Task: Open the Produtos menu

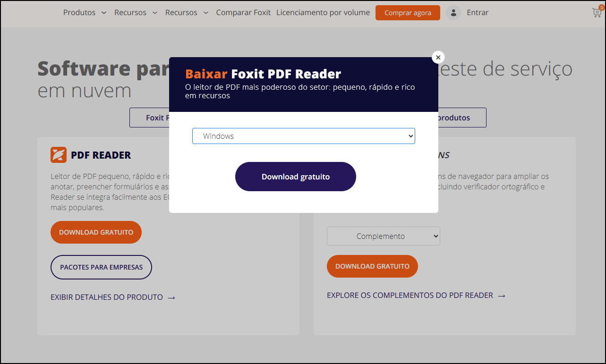Action: click(x=79, y=13)
